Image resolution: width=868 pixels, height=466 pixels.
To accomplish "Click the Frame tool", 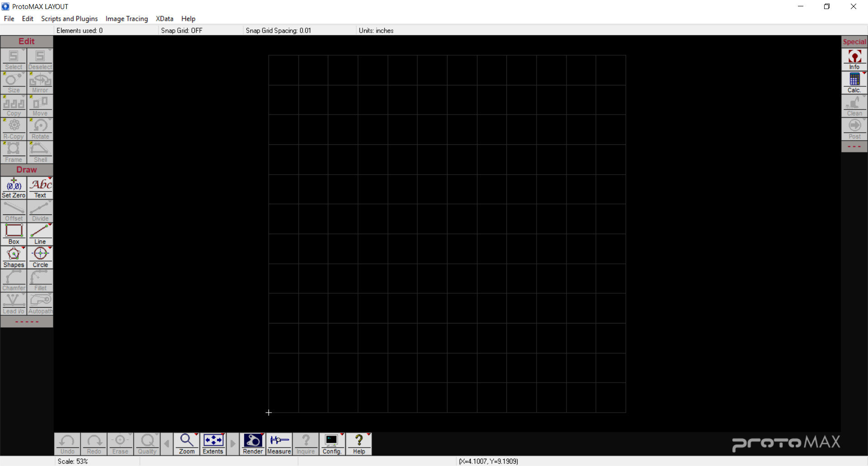I will click(14, 152).
